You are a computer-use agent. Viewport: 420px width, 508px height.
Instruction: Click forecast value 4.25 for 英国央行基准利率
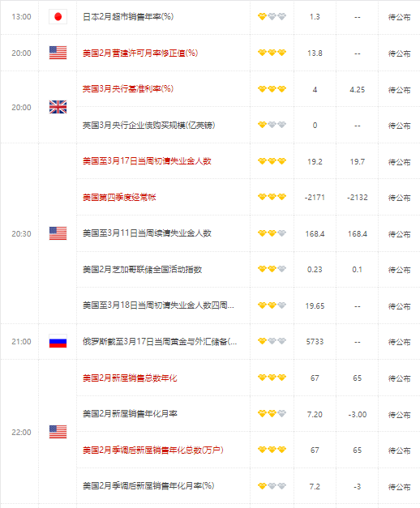[x=357, y=90]
